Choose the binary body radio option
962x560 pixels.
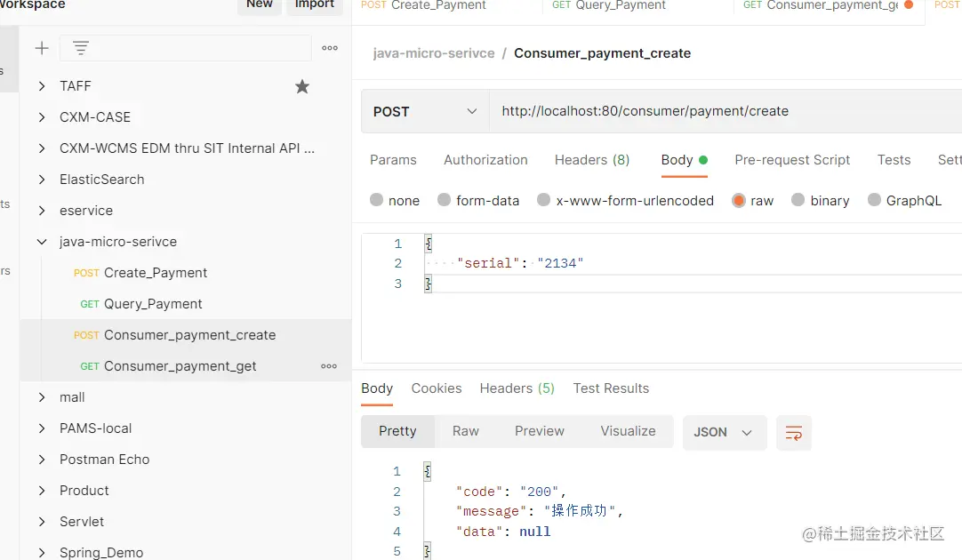pos(798,201)
